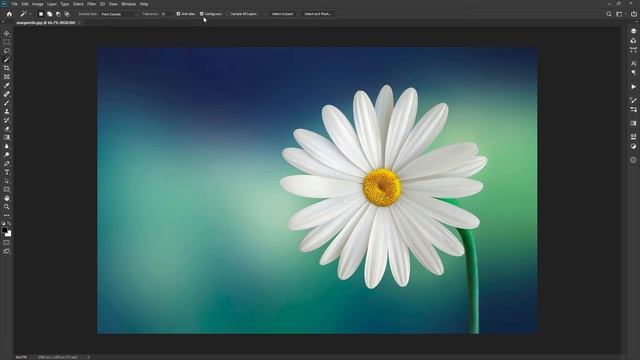Open Edit Toolbar three-dots menu

(x=7, y=216)
